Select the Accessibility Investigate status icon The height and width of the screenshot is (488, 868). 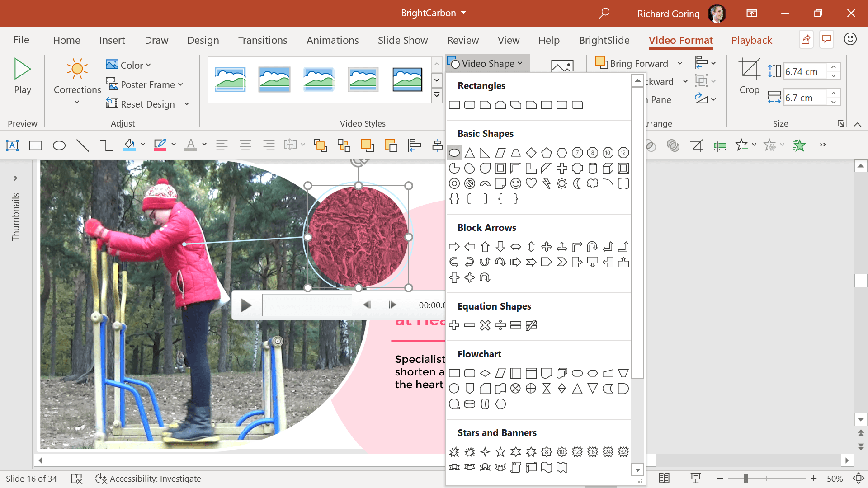(100, 478)
